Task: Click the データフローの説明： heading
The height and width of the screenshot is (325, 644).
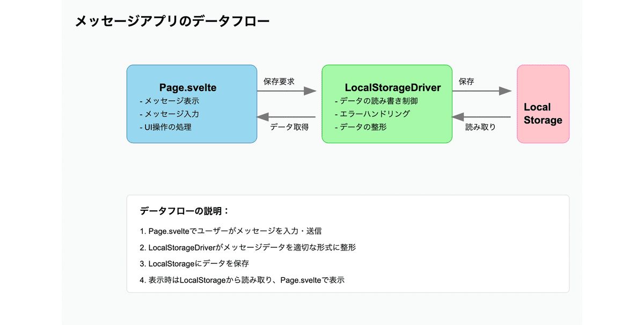Action: pos(185,211)
